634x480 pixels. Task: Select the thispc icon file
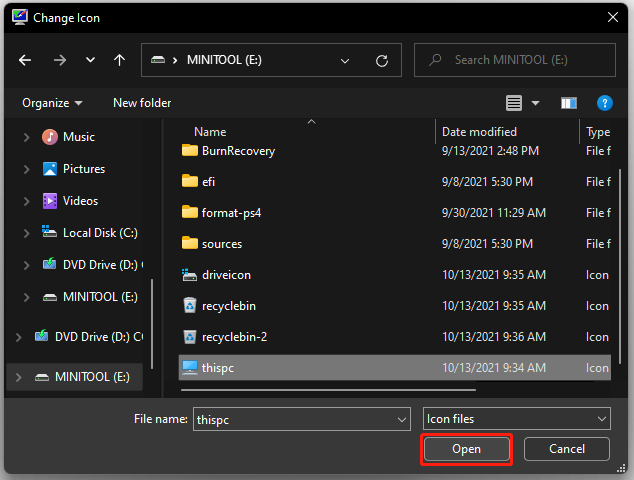pyautogui.click(x=395, y=368)
